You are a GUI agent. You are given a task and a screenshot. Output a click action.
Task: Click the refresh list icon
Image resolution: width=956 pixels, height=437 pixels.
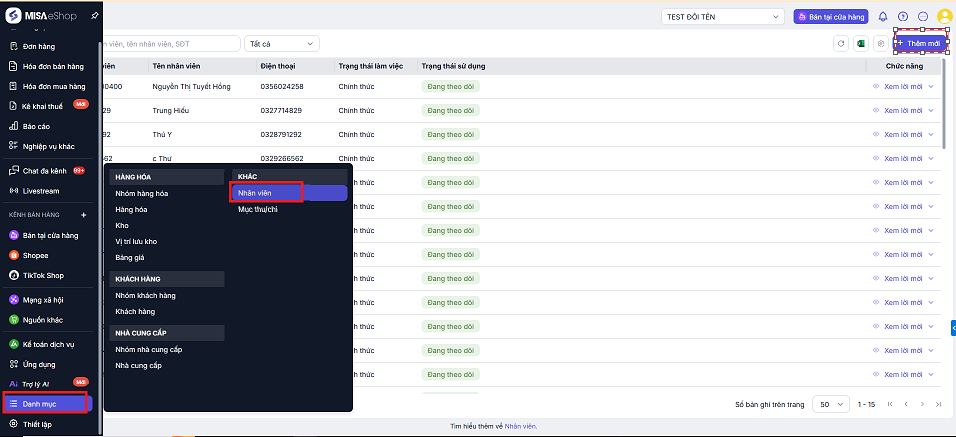pyautogui.click(x=841, y=43)
